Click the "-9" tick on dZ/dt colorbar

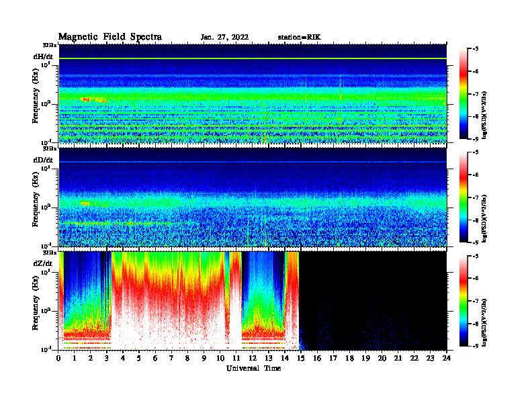tap(476, 346)
